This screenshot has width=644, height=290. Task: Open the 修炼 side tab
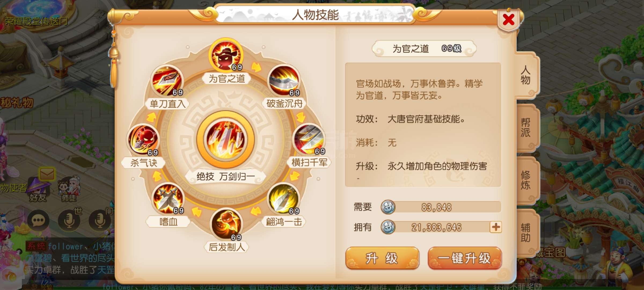526,180
